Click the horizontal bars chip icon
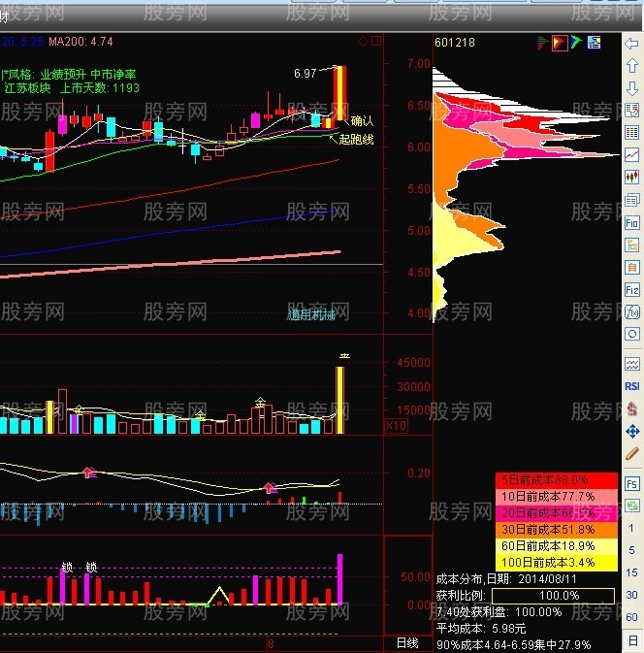 pyautogui.click(x=542, y=43)
